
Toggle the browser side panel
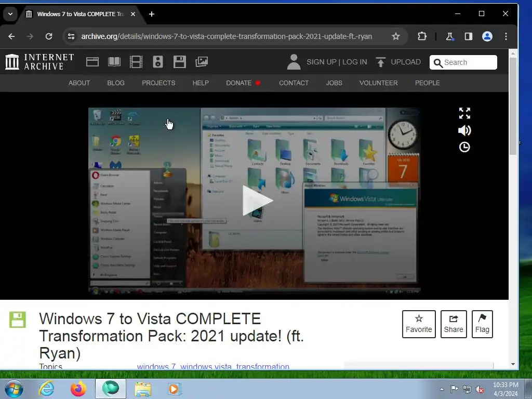pyautogui.click(x=469, y=36)
